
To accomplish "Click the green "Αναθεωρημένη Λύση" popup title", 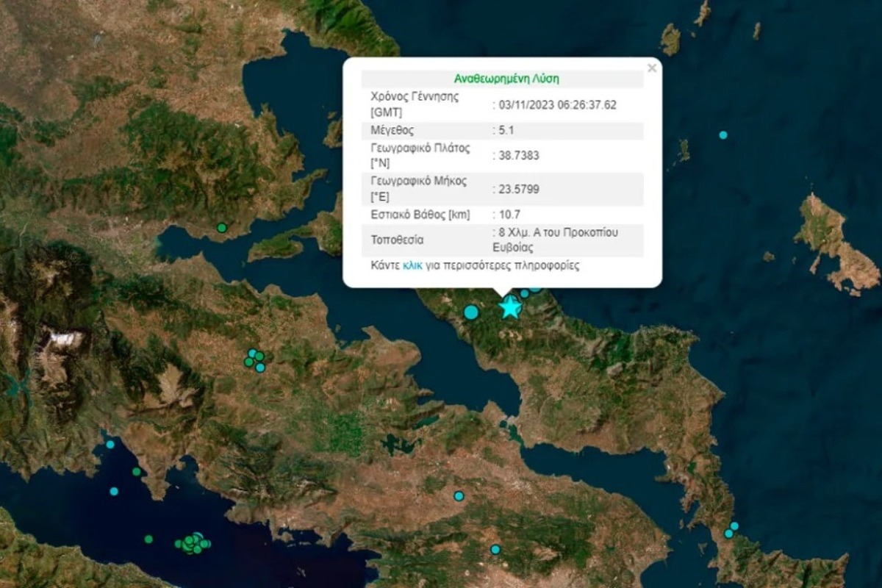I will tap(507, 77).
